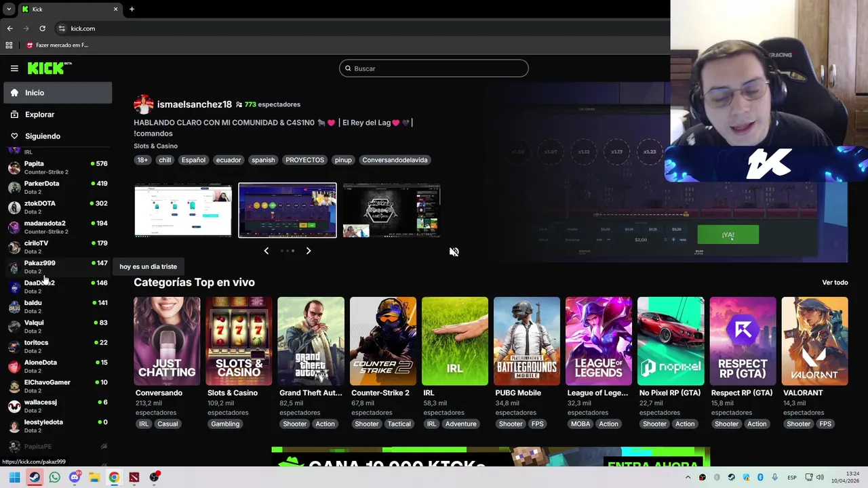This screenshot has width=868, height=488.
Task: Open baldu channel in sidebar
Action: [x=58, y=306]
